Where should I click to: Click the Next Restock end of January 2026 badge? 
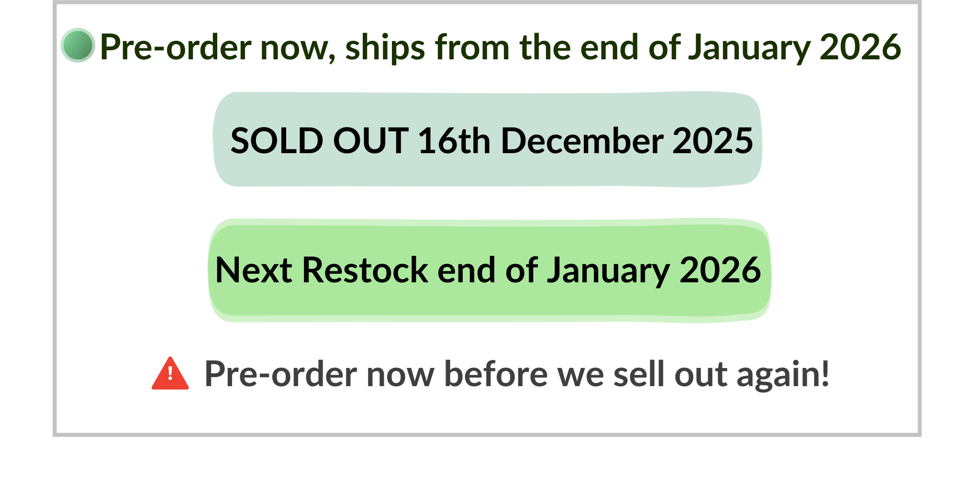pos(489,270)
